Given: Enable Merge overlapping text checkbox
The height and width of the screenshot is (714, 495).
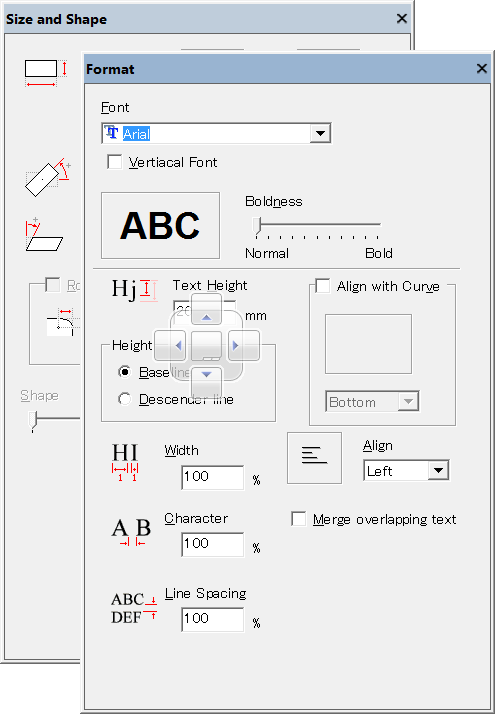Looking at the screenshot, I should (x=299, y=519).
